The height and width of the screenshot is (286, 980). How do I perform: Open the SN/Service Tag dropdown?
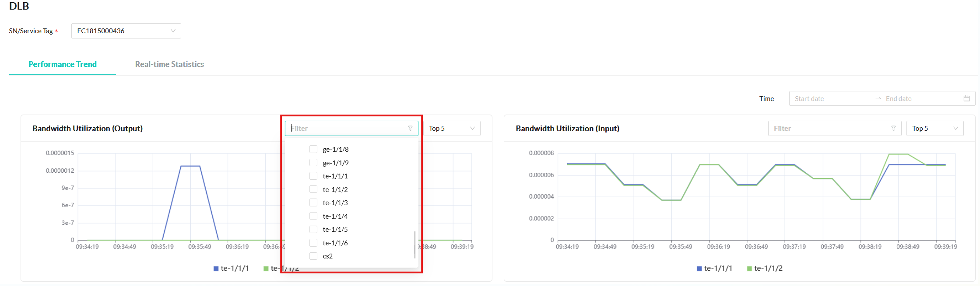(x=126, y=31)
